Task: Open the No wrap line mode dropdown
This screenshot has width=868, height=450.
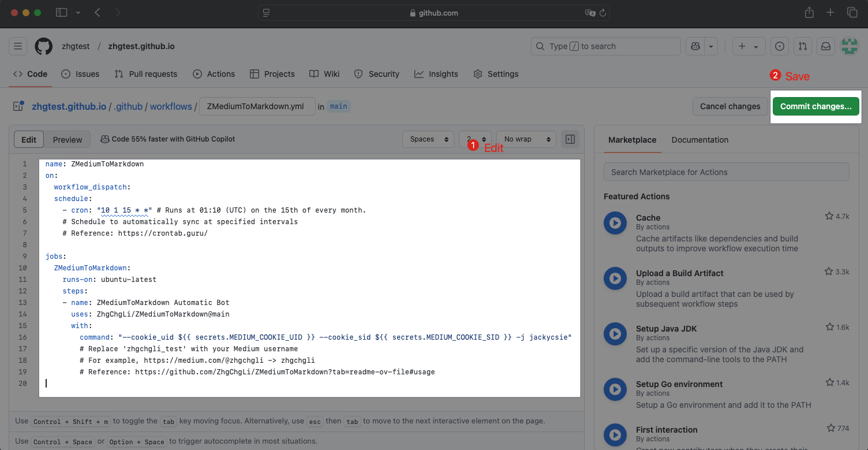Action: (x=526, y=139)
